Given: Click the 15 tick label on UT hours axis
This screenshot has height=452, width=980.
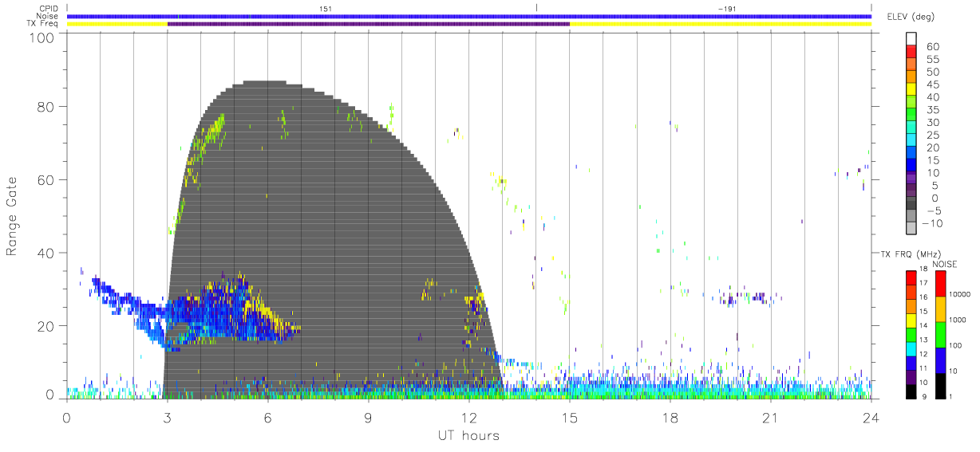Looking at the screenshot, I should (570, 417).
